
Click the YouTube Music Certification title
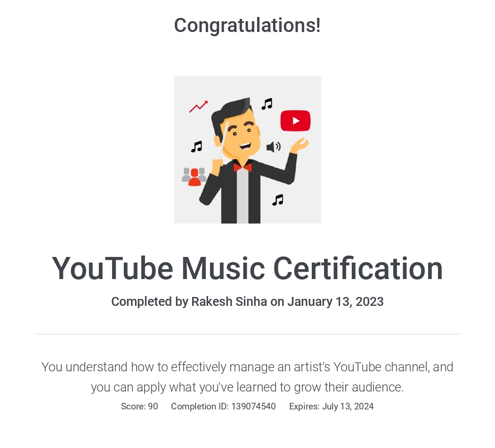pos(248,269)
